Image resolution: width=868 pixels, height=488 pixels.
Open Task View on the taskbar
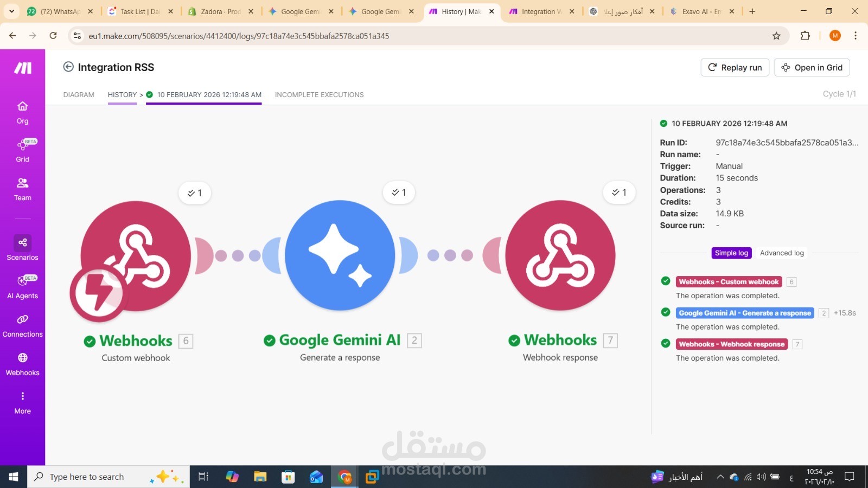coord(203,477)
